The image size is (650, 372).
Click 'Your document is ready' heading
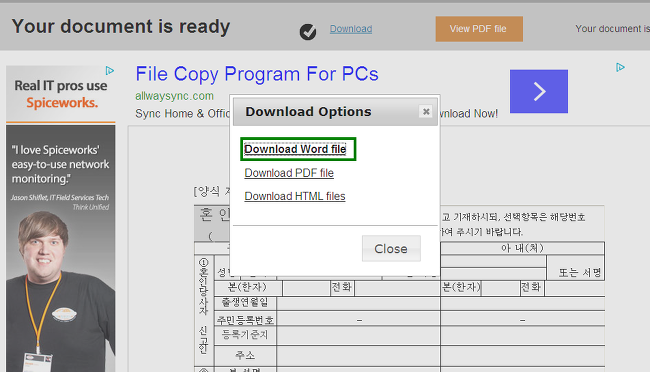[x=121, y=27]
